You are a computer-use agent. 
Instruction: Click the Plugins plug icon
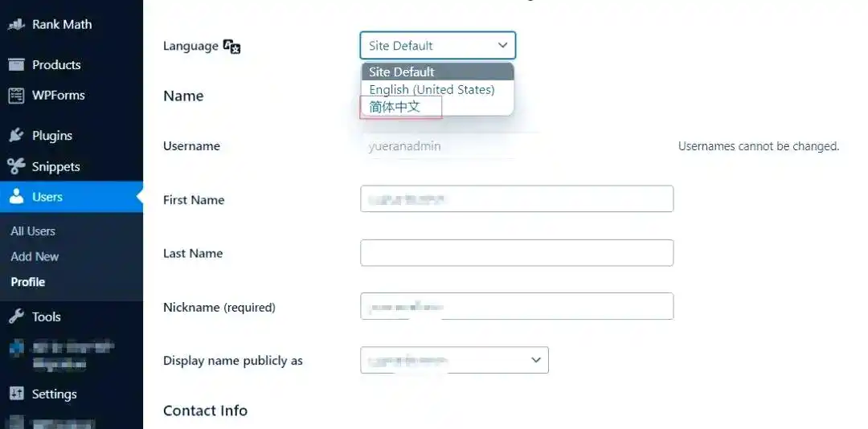click(x=16, y=136)
